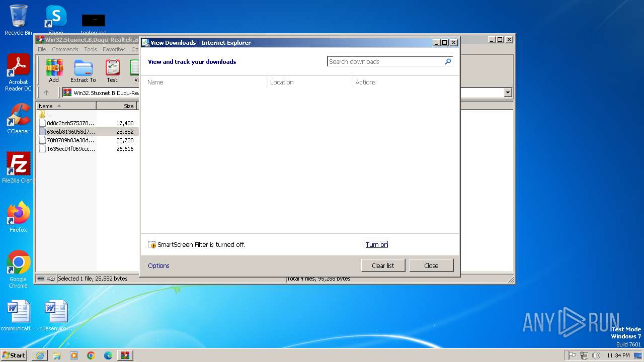
Task: Open Acrobat Reader DC shortcut
Action: pyautogui.click(x=18, y=72)
